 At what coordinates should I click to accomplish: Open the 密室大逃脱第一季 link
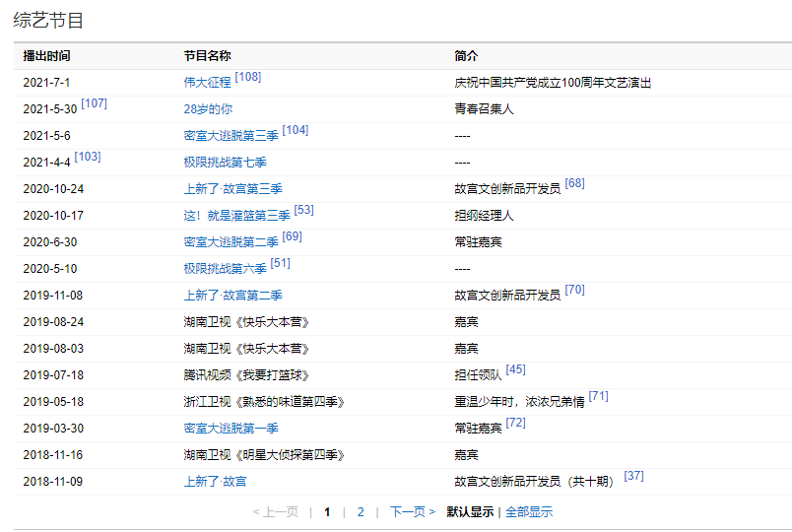[x=231, y=429]
